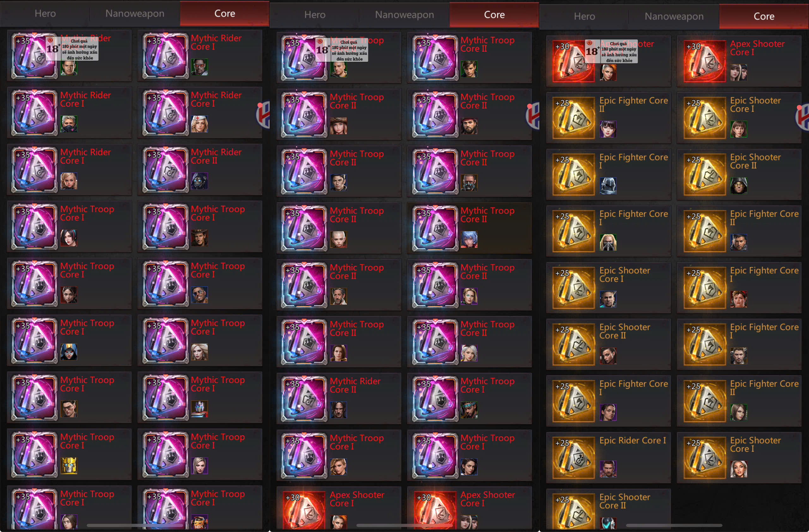Select the white-haired girl hero portrait

click(469, 353)
